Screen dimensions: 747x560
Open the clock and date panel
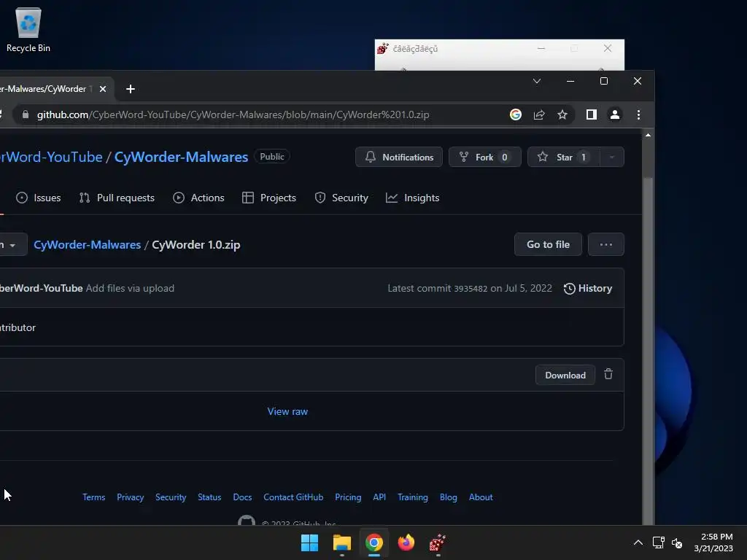(x=713, y=542)
